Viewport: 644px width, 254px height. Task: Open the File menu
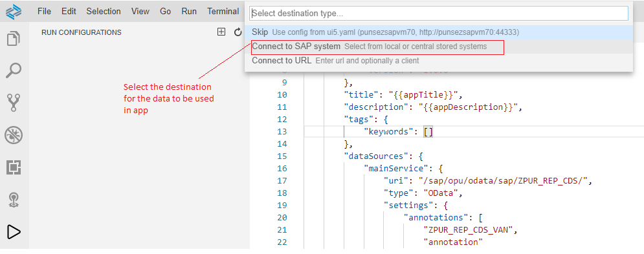tap(44, 12)
